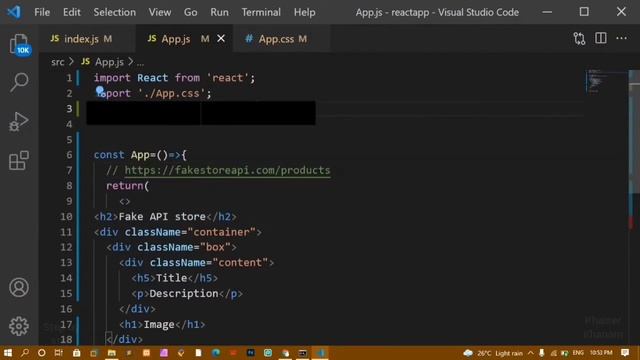
Task: Click the 10:53 PM clock
Action: point(601,353)
